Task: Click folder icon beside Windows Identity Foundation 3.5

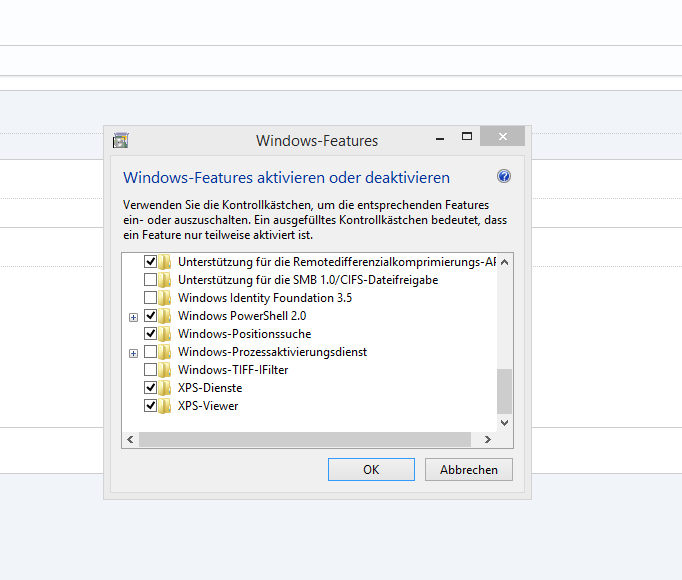Action: click(164, 298)
